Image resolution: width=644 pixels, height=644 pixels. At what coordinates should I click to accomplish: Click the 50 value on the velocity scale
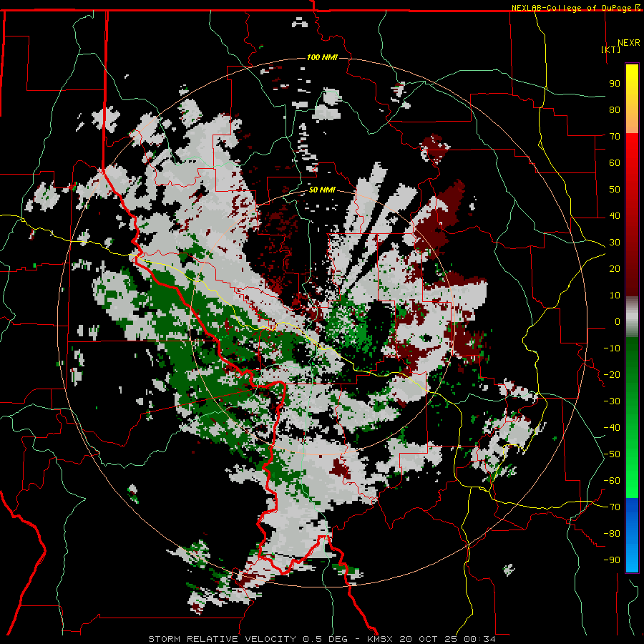pyautogui.click(x=615, y=190)
